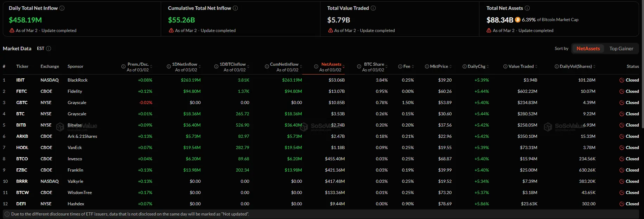This screenshot has height=219, width=644.
Task: Click the Closed status clock icon for IBIT
Action: 622,80
